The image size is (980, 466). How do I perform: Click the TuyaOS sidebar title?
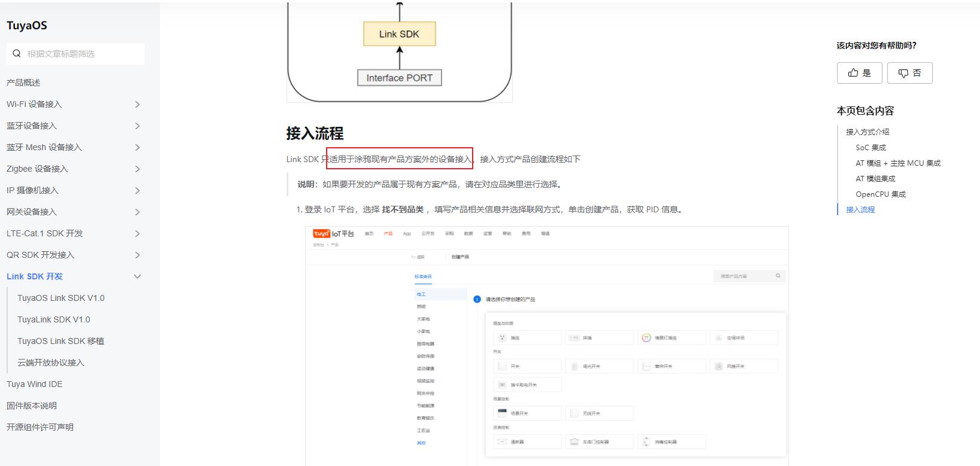(27, 25)
